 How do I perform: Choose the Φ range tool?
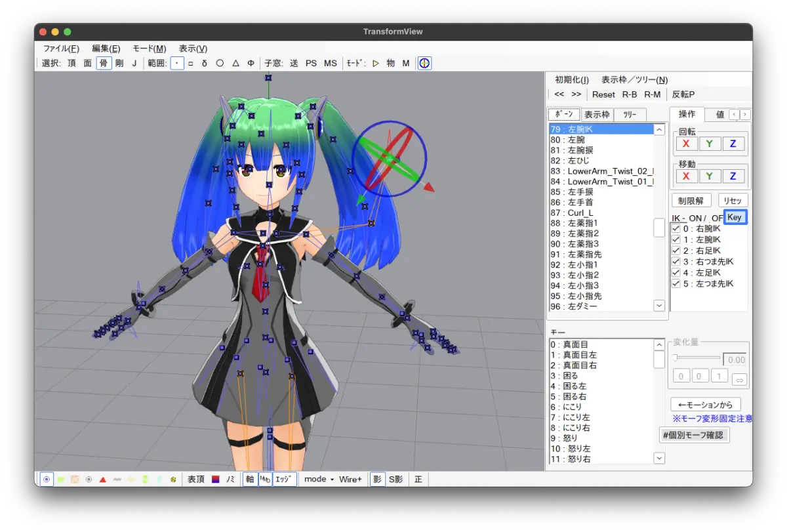pos(251,63)
